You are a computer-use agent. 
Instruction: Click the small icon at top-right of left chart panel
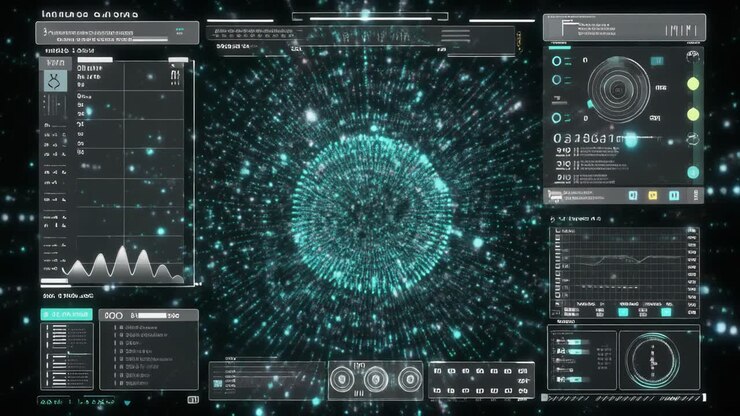click(175, 77)
